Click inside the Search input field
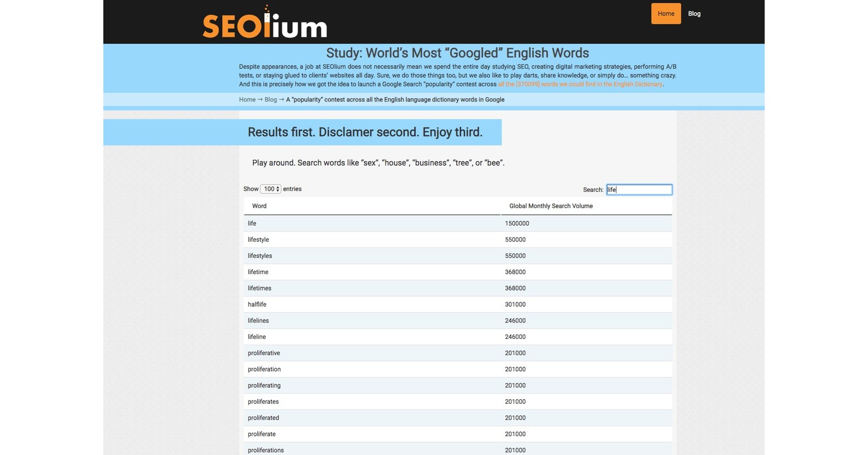868x455 pixels. click(639, 190)
